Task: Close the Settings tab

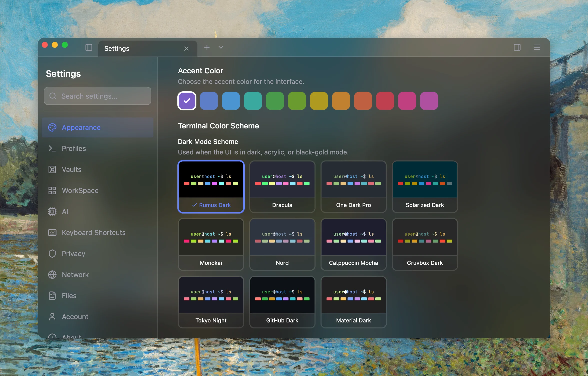Action: click(x=186, y=48)
